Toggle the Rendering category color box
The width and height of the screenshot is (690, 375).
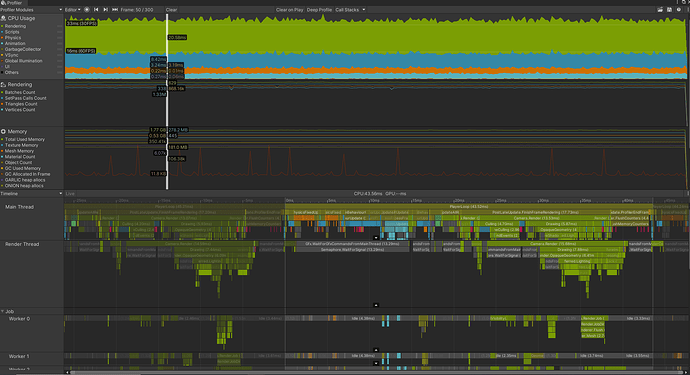pos(2,26)
